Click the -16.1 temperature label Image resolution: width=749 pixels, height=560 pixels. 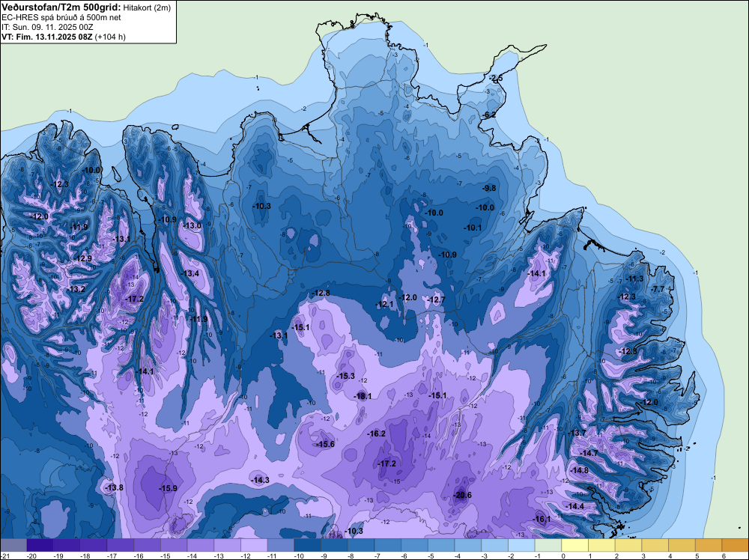tap(542, 519)
